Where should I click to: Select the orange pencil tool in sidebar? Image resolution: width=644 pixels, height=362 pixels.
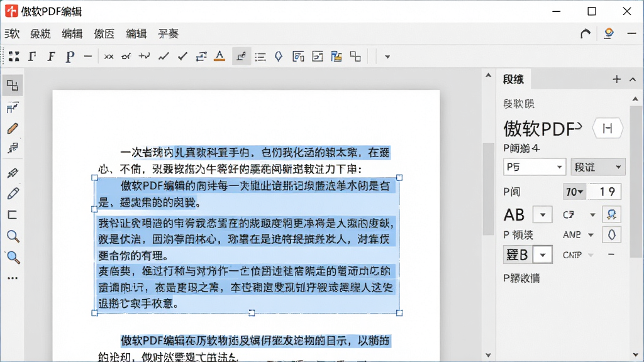coord(13,128)
